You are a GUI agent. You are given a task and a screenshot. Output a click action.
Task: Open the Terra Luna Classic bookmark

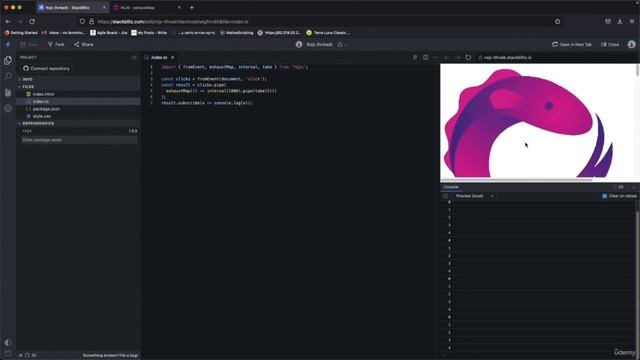click(328, 33)
